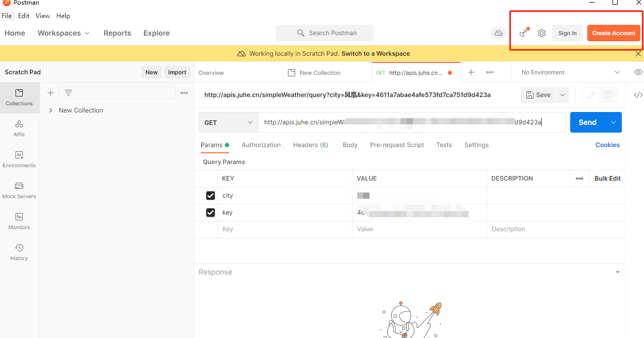The image size is (644, 338).
Task: Open the File menu
Action: 7,16
